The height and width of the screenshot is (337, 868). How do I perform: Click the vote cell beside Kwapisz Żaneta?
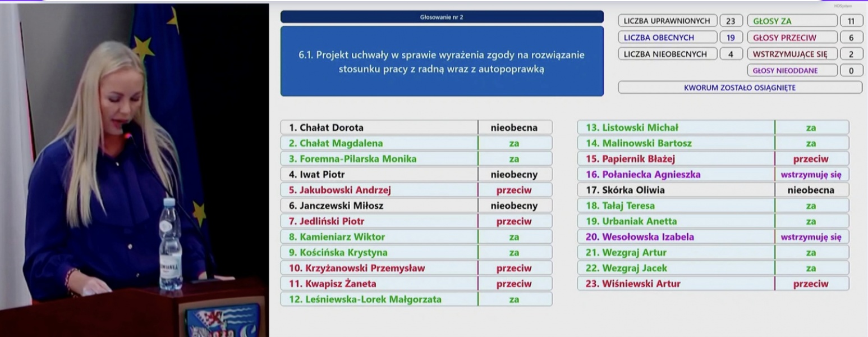[x=514, y=284]
